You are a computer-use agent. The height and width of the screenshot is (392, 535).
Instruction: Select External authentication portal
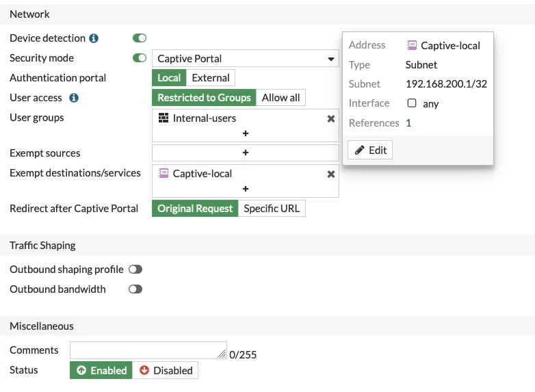[211, 78]
